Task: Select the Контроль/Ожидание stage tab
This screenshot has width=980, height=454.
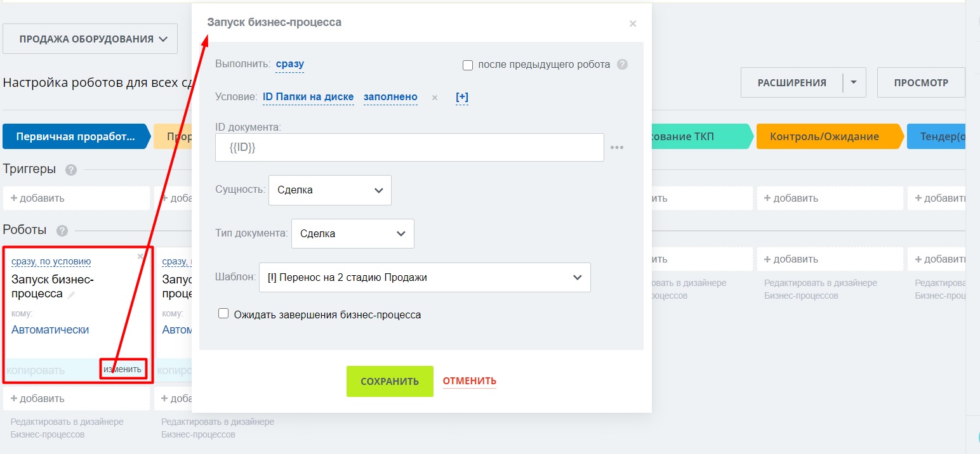Action: (x=824, y=136)
